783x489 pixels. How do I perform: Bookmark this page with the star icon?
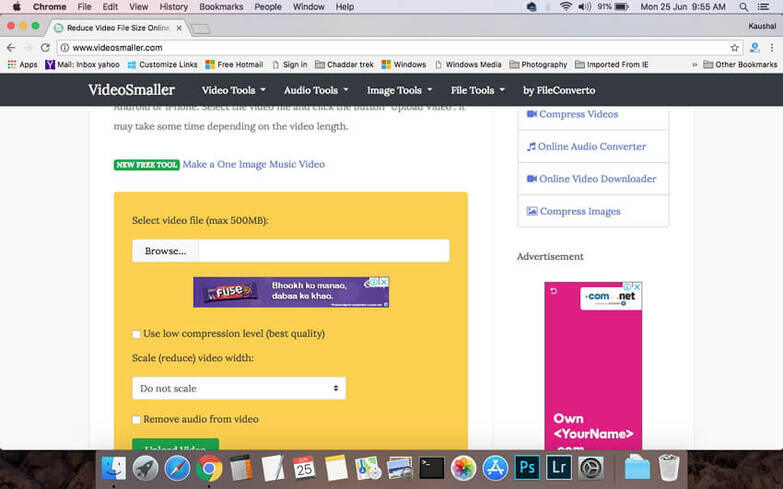pyautogui.click(x=735, y=47)
